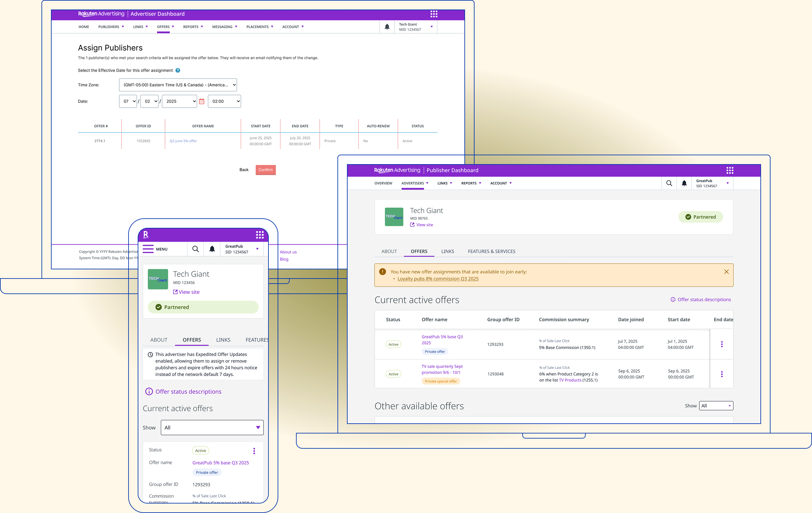The image size is (812, 513).
Task: Click the Q2 June 5% offer link
Action: point(183,141)
